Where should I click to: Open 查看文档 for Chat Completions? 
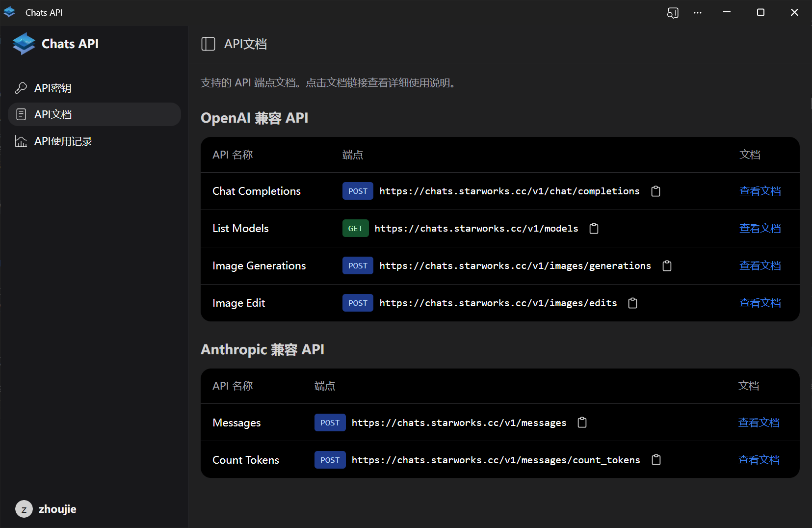tap(760, 191)
